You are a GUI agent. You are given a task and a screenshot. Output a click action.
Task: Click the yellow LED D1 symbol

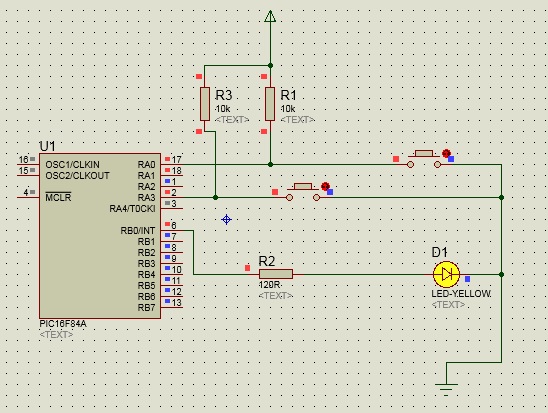pyautogui.click(x=446, y=275)
